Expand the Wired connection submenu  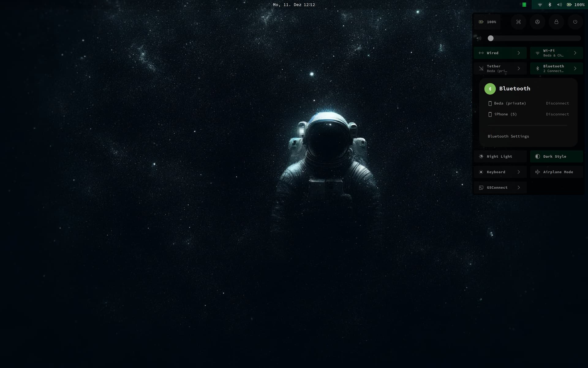pos(519,53)
